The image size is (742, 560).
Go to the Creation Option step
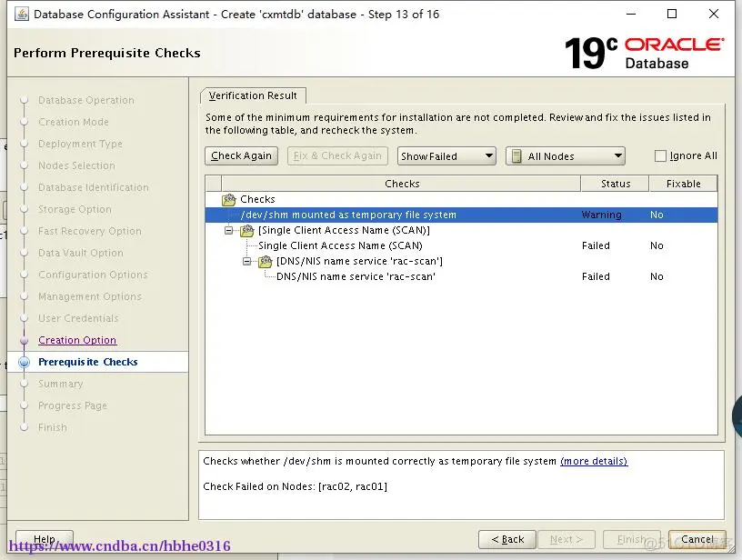(x=77, y=341)
